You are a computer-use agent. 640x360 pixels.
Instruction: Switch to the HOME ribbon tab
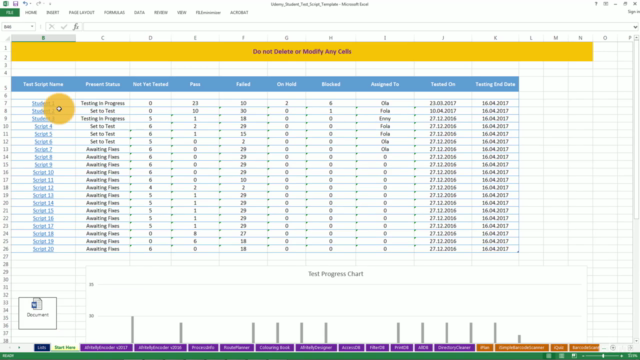[31, 13]
